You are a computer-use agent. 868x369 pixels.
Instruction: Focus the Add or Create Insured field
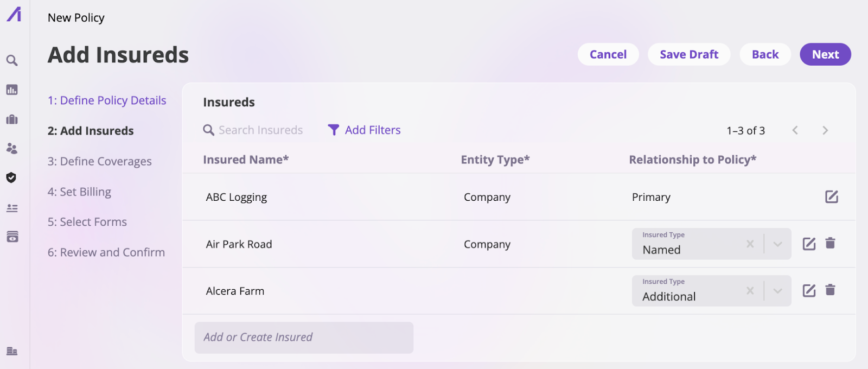point(304,338)
